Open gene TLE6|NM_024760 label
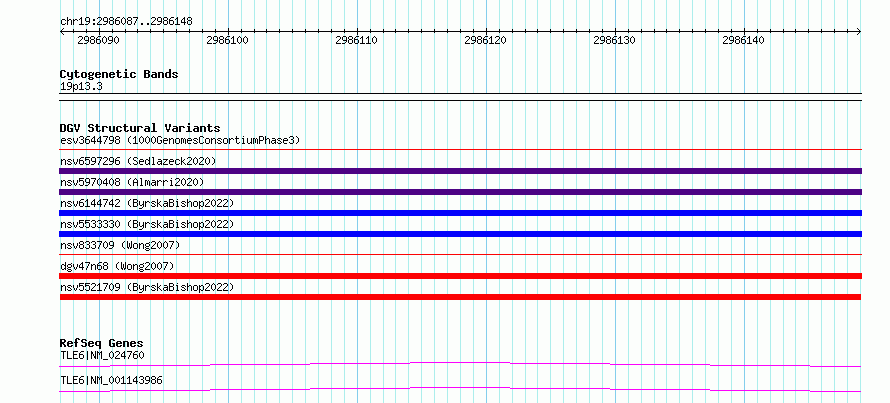890x403 pixels. tap(102, 356)
